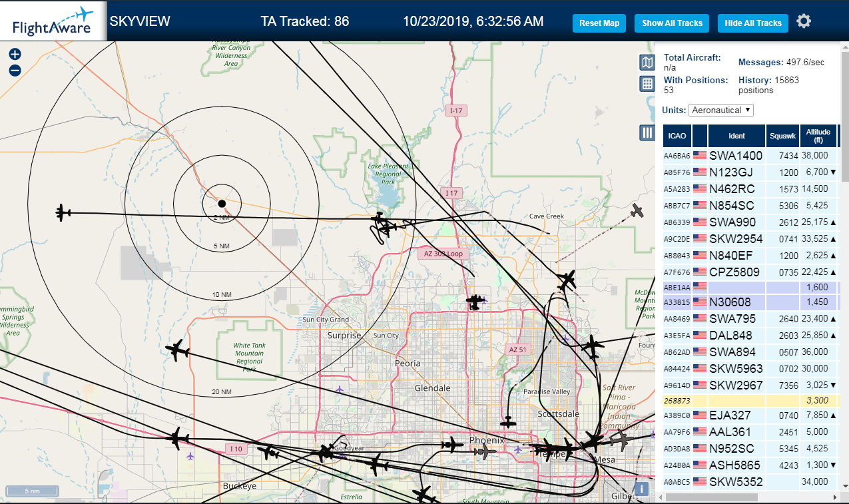
Task: Select the SKW2954 aircraft row
Action: click(x=750, y=238)
